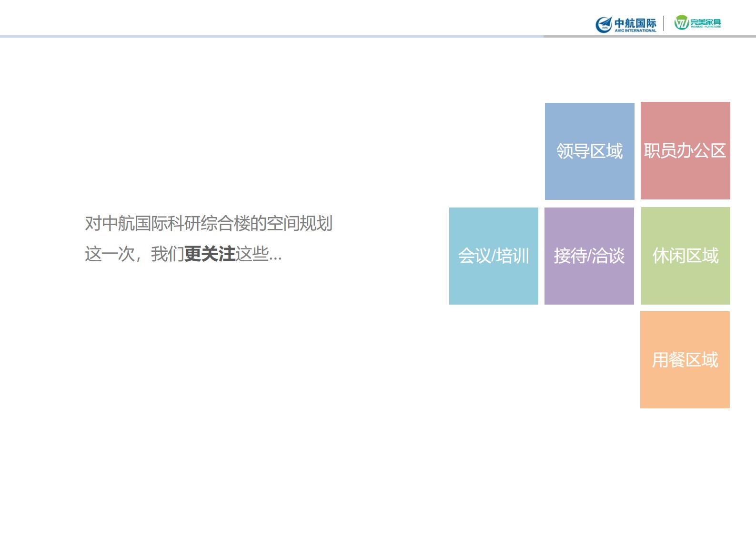Viewport: 756px width, 534px height.
Task: Click the heading 对中航国际科研综合楼的空间规划
Action: pos(208,223)
